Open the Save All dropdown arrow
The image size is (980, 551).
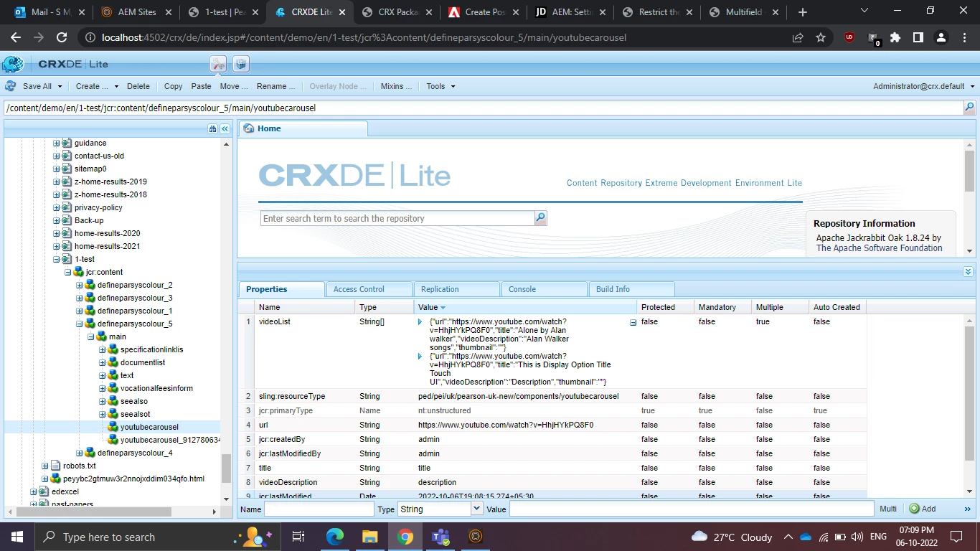coord(60,86)
